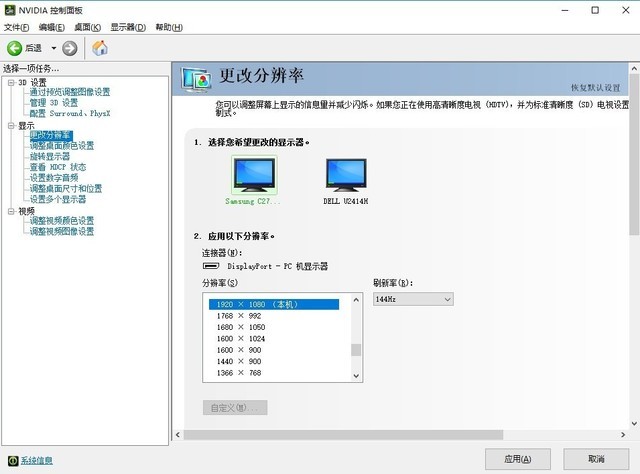
Task: Go to the Home icon in toolbar
Action: coord(100,48)
